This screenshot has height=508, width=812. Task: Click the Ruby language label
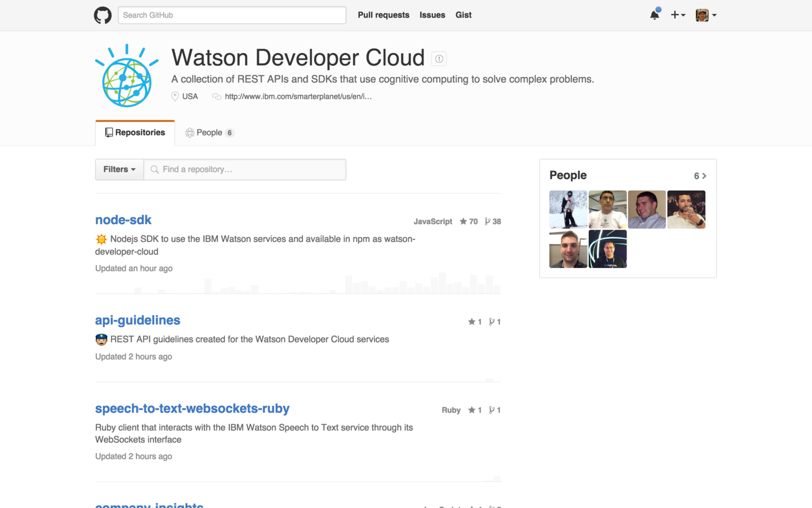(x=451, y=410)
